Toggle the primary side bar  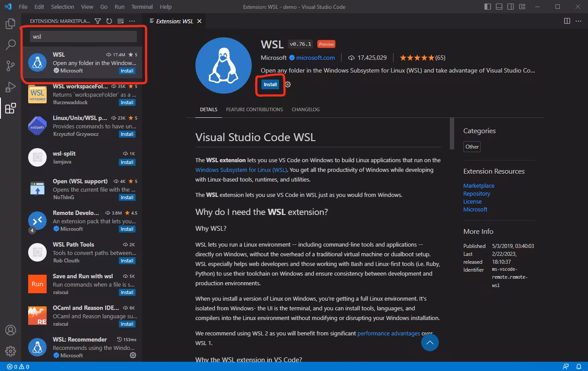point(487,7)
